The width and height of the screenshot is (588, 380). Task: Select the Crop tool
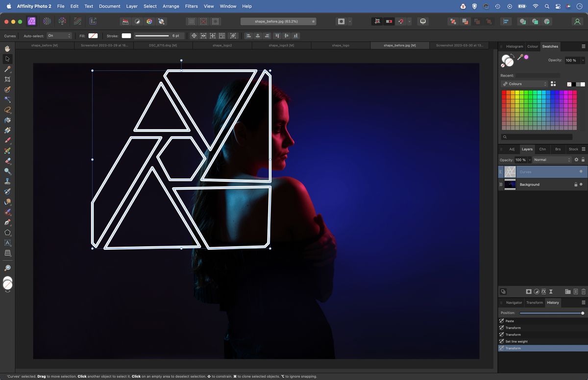[x=7, y=79]
